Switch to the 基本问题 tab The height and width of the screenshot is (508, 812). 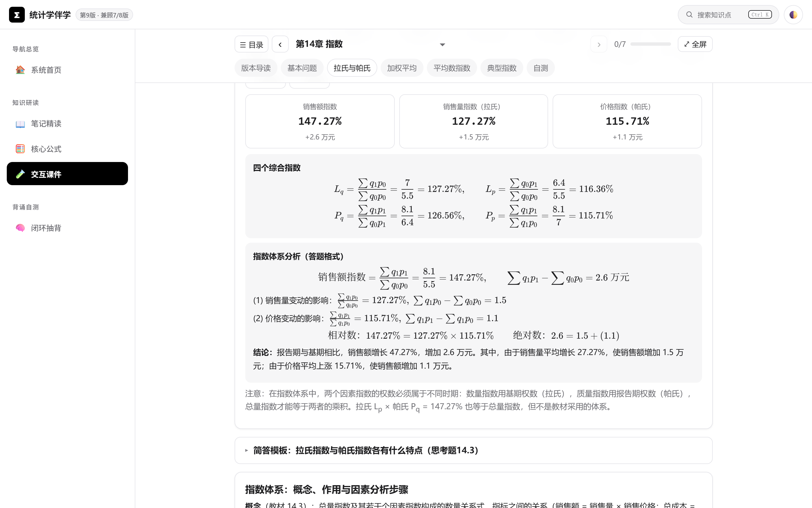[302, 68]
